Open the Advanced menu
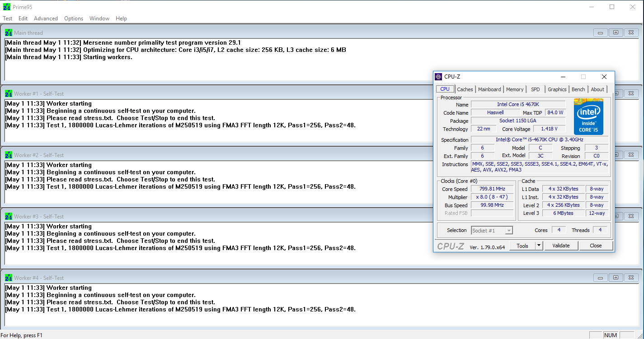The height and width of the screenshot is (339, 644). 46,19
